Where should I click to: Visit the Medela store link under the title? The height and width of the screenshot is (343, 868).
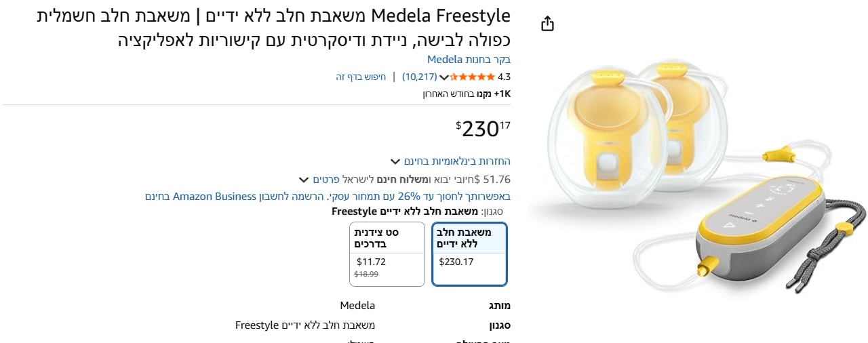(469, 60)
